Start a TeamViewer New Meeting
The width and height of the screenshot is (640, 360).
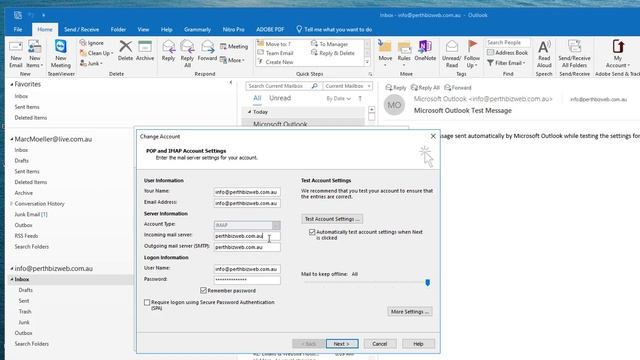click(61, 54)
